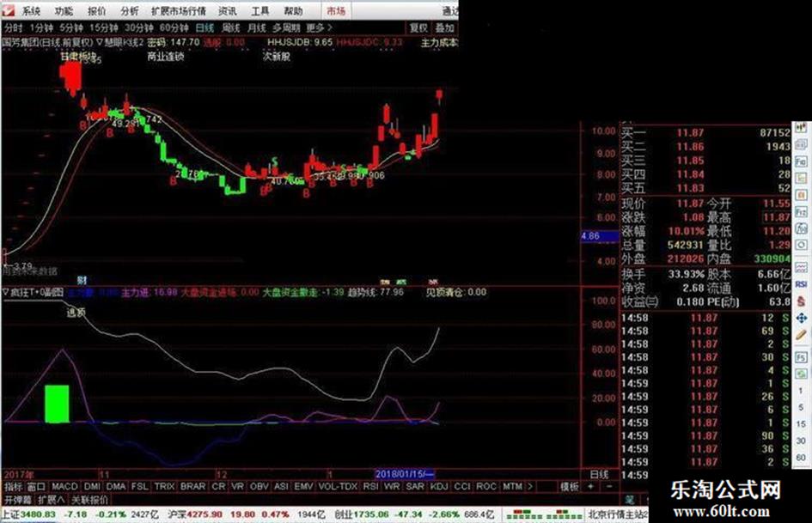
Task: Select the 15-minute sidebar shortcut
Action: tap(801, 424)
